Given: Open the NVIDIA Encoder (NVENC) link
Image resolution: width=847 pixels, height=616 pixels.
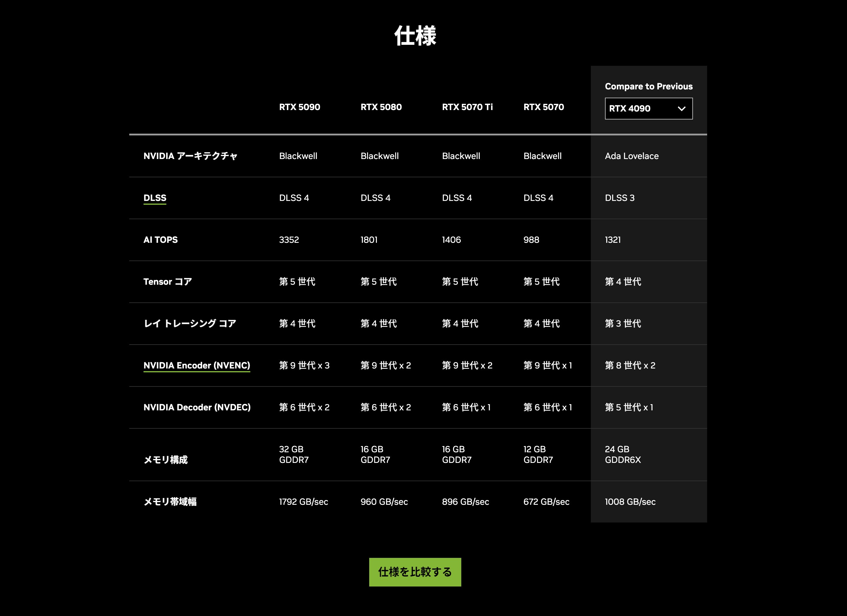Looking at the screenshot, I should click(x=197, y=366).
